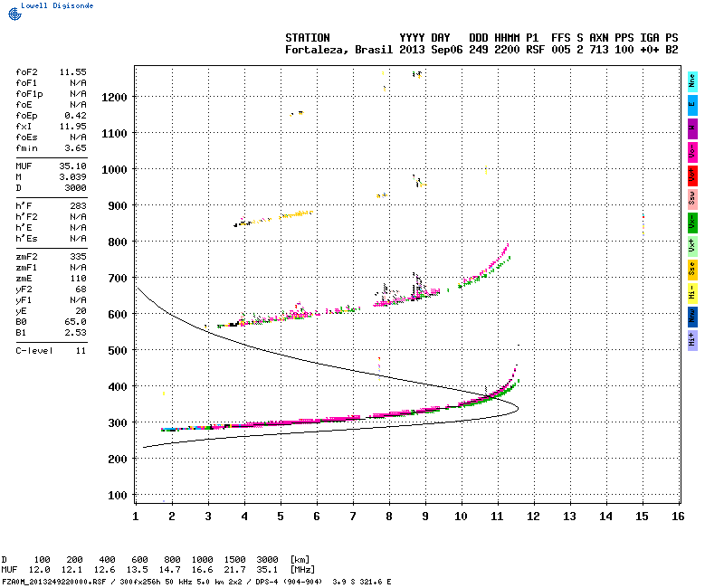Select the cyan NNE legend swatch
This screenshot has height=588, width=724.
coord(692,82)
